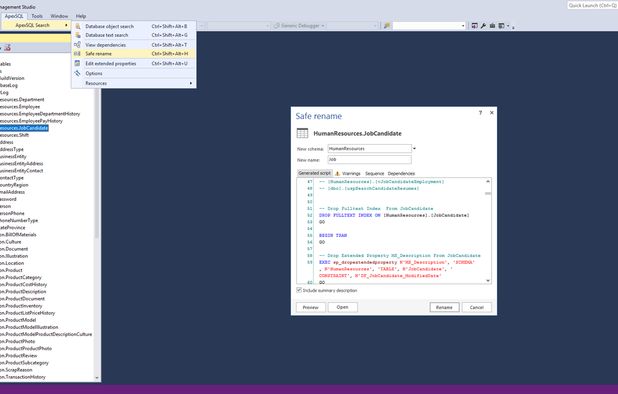The height and width of the screenshot is (394, 618).
Task: Close the Safe rename dialog
Action: point(491,113)
